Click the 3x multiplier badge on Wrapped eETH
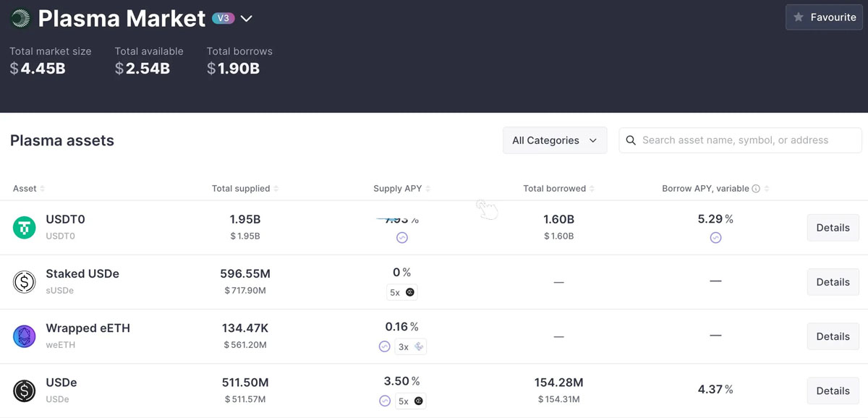Viewport: 868px width, 418px height. (410, 346)
